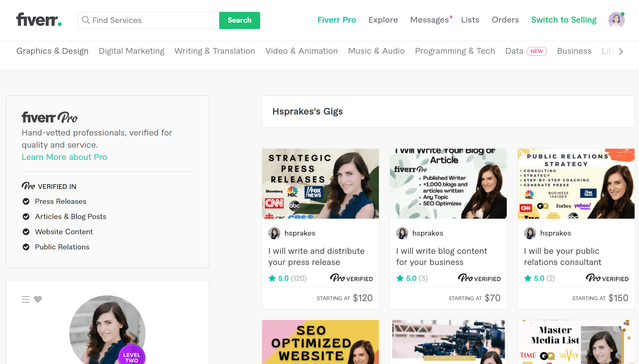Click the Fiverr Pro logo in sidebar

(50, 117)
